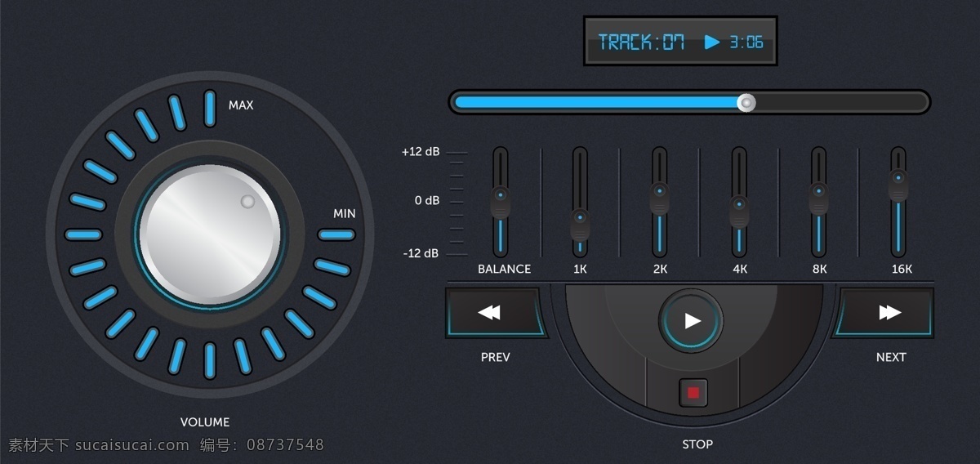The width and height of the screenshot is (980, 464).
Task: Click the STOP label
Action: [697, 444]
